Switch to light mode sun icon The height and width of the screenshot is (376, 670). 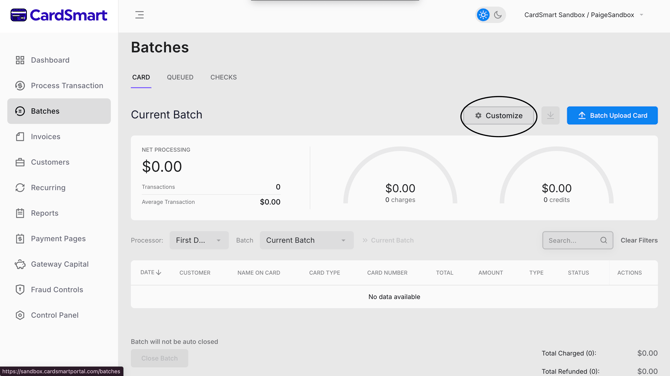tap(483, 15)
